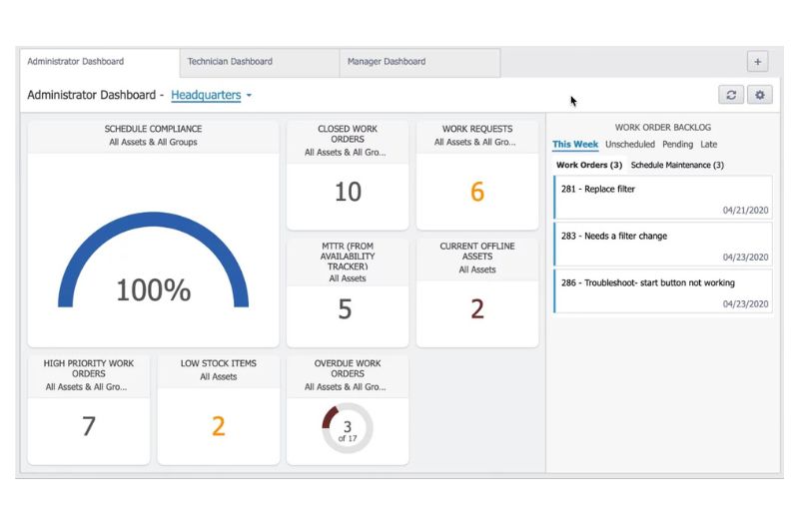The height and width of the screenshot is (532, 799).
Task: Click the MTTR (FROM AVAILABILITY TRACKER) title
Action: 348,257
